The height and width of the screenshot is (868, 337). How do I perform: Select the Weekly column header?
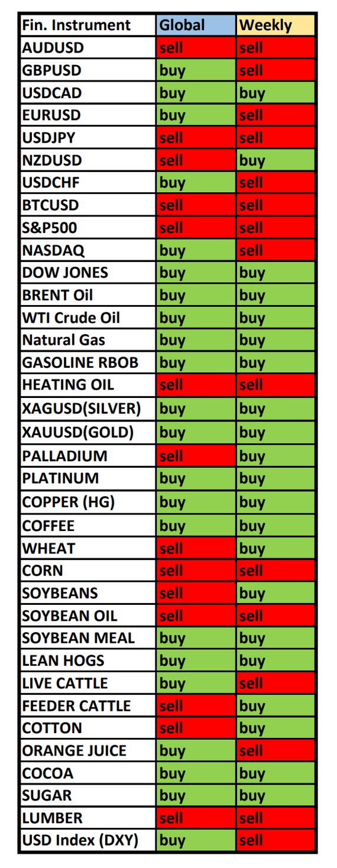(276, 25)
